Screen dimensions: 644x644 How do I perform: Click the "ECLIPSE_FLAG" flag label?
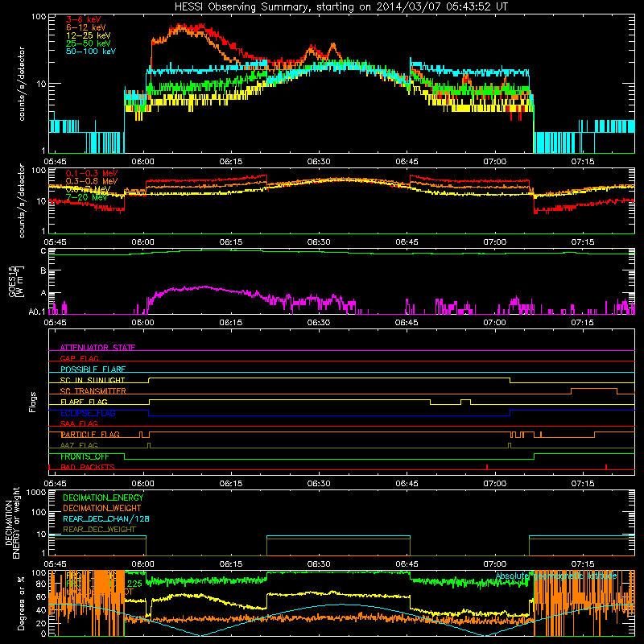click(x=88, y=413)
